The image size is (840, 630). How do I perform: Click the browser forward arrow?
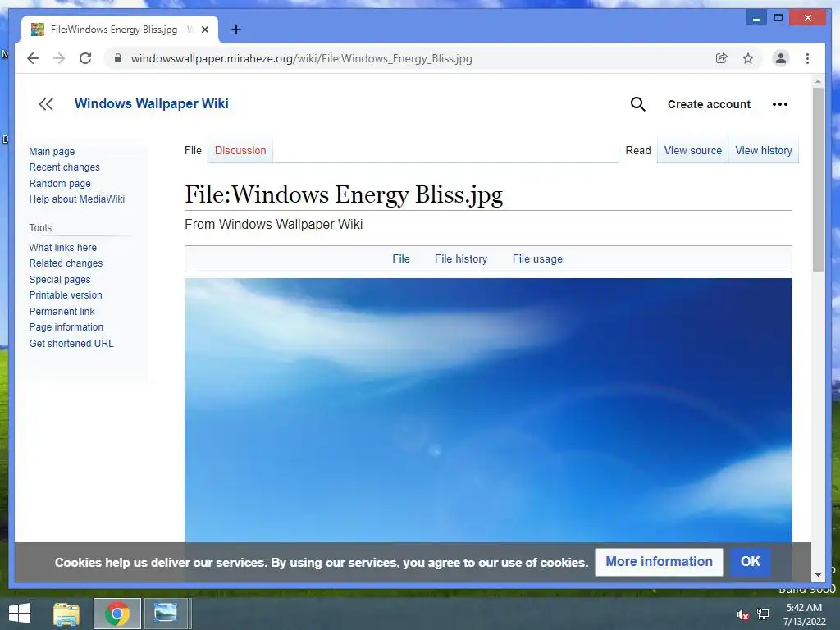pyautogui.click(x=59, y=58)
